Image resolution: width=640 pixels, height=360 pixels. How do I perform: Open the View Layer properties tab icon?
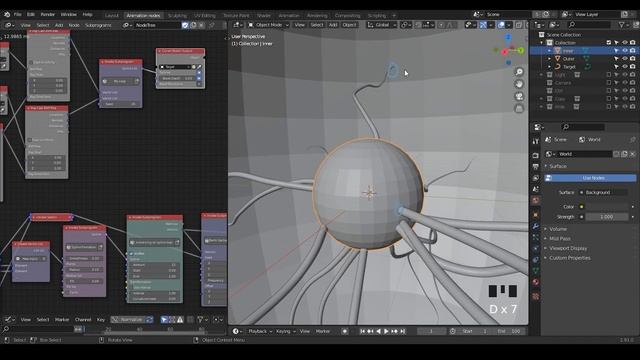(536, 178)
